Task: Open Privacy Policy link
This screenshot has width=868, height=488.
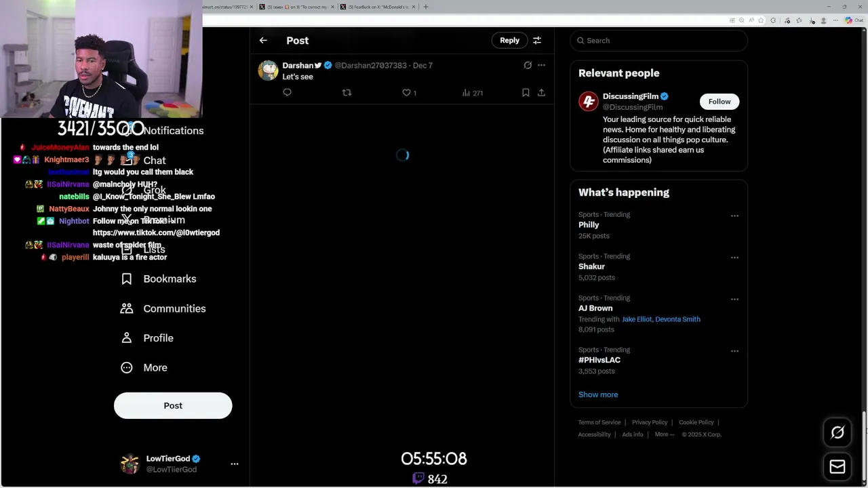Action: click(x=650, y=422)
